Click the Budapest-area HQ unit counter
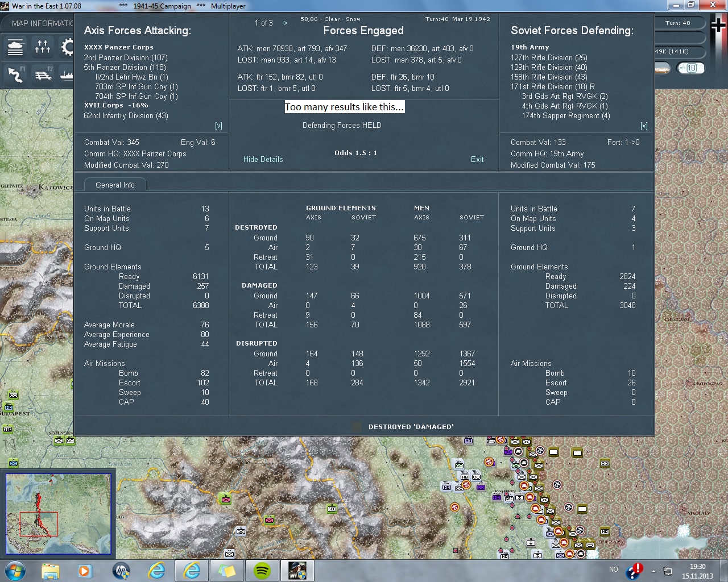728x582 pixels. coord(9,407)
